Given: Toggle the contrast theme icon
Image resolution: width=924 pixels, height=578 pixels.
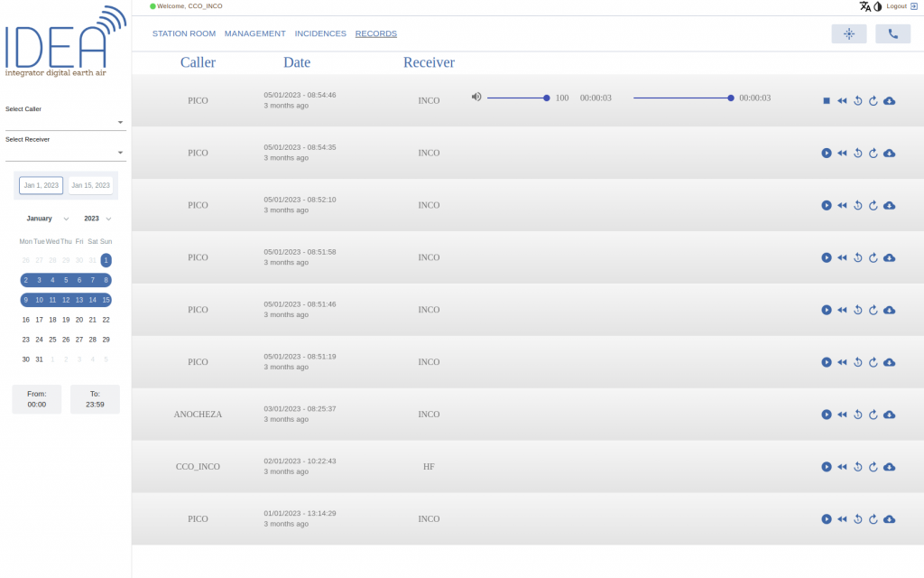Looking at the screenshot, I should 877,6.
